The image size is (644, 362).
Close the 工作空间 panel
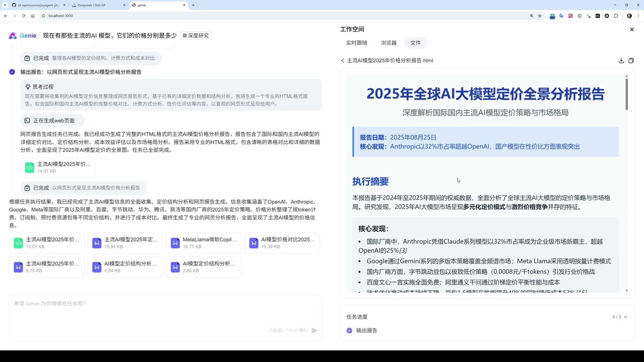tap(632, 30)
